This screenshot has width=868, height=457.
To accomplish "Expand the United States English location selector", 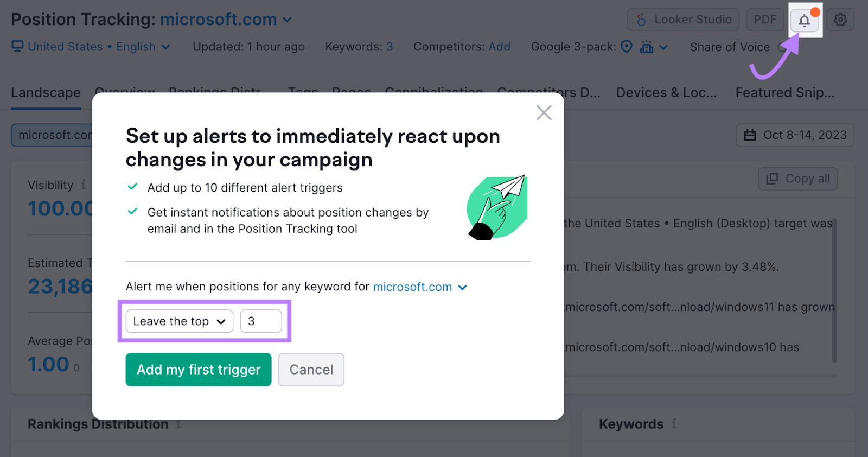I will pos(165,47).
